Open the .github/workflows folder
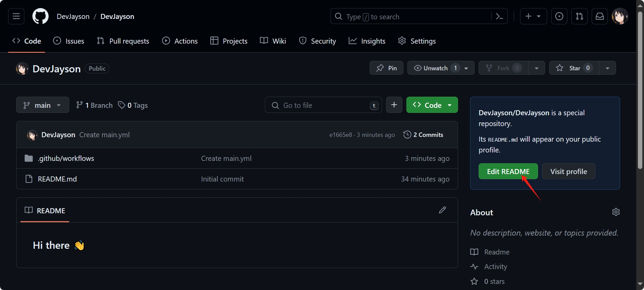This screenshot has height=290, width=644. (x=66, y=158)
